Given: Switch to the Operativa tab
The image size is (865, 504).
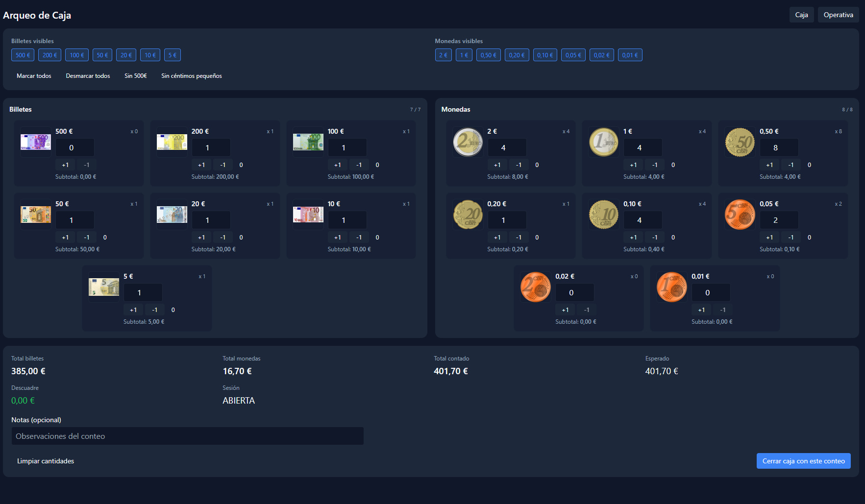Looking at the screenshot, I should [838, 15].
